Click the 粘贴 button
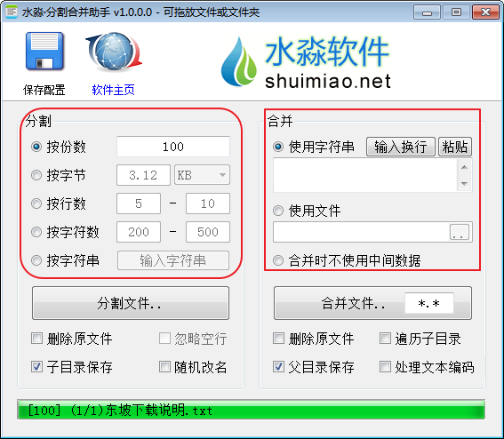504x439 pixels. pos(455,147)
